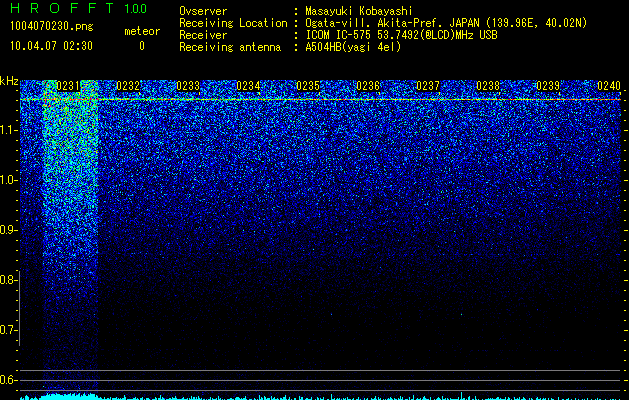Screen dimensions: 629x400
Task: Click the kHz axis unit label
Action: pos(9,81)
